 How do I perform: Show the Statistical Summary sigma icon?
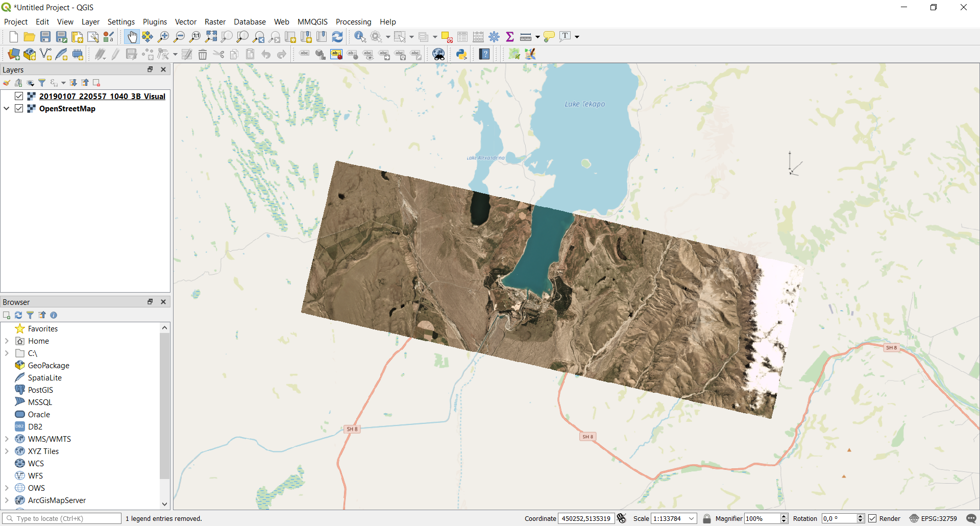pyautogui.click(x=509, y=37)
